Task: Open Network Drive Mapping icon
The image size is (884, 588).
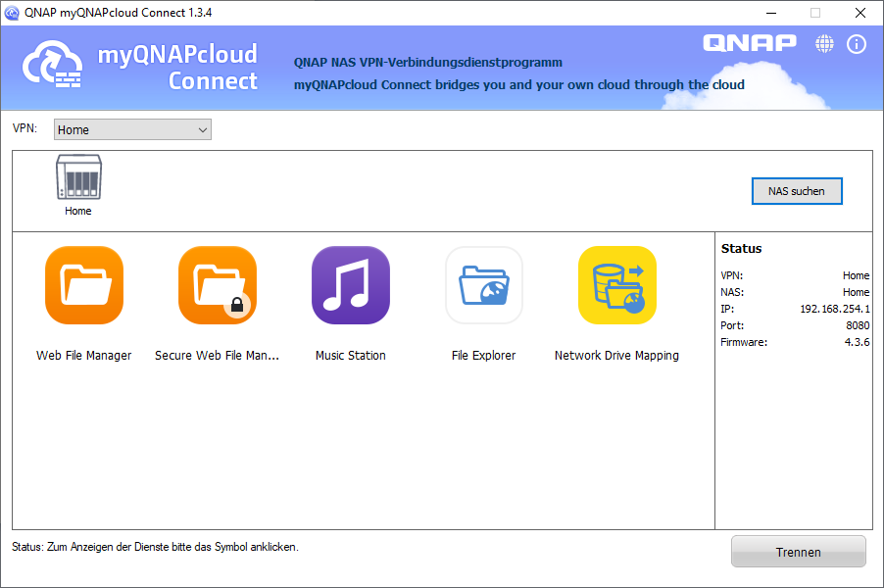Action: pyautogui.click(x=616, y=285)
